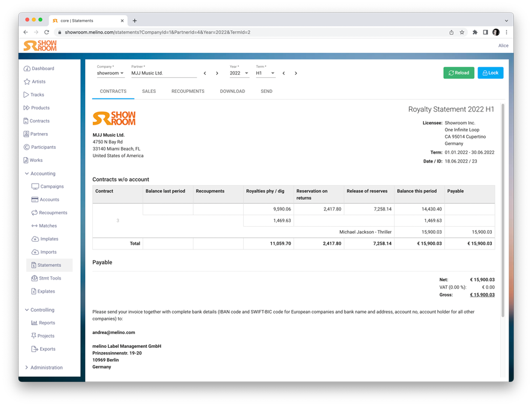Click the Partner field with MJJ Music Ltd.
The image size is (532, 406).
[x=163, y=73]
